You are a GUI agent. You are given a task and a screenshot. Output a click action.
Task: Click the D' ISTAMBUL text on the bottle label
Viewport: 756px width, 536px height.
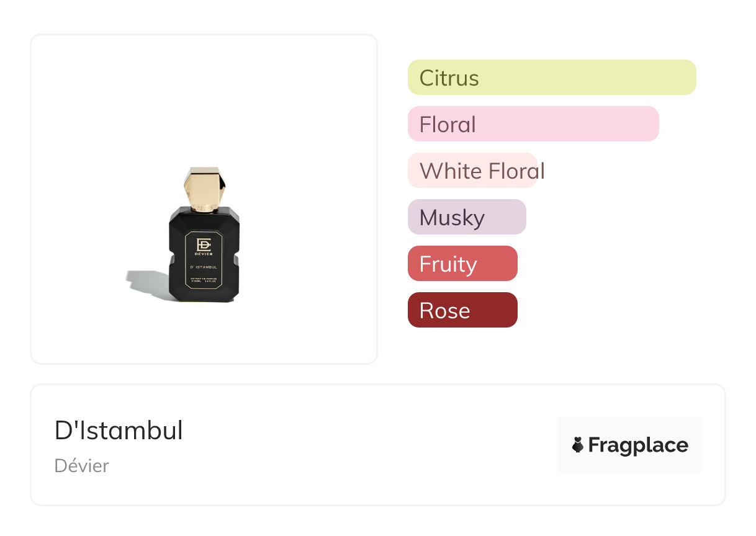[204, 267]
